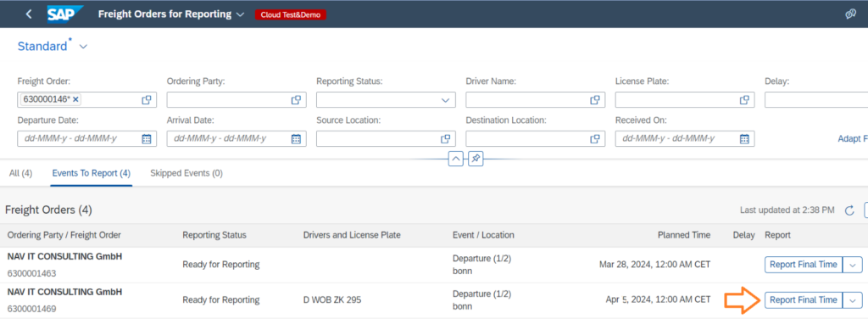This screenshot has height=319, width=868.
Task: Expand the Standard variant dropdown
Action: click(x=83, y=47)
